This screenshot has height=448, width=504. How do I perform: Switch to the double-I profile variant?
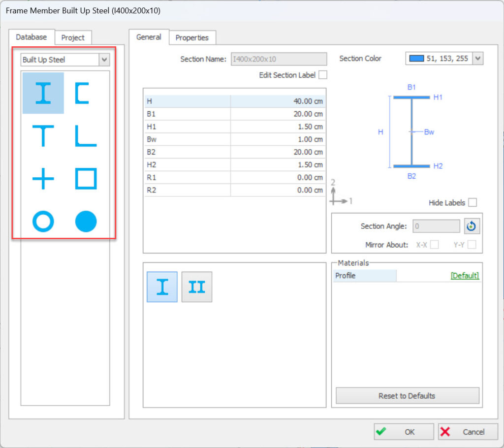(196, 286)
